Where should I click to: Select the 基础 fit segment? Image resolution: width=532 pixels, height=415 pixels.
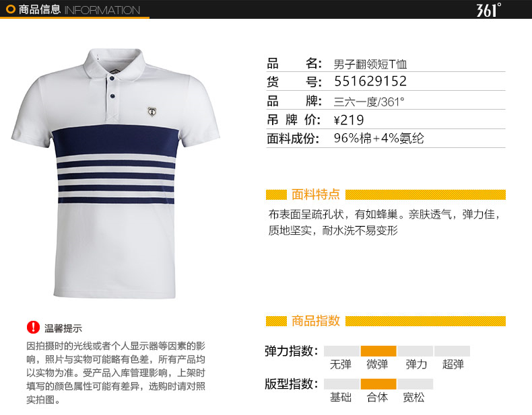tap(341, 384)
